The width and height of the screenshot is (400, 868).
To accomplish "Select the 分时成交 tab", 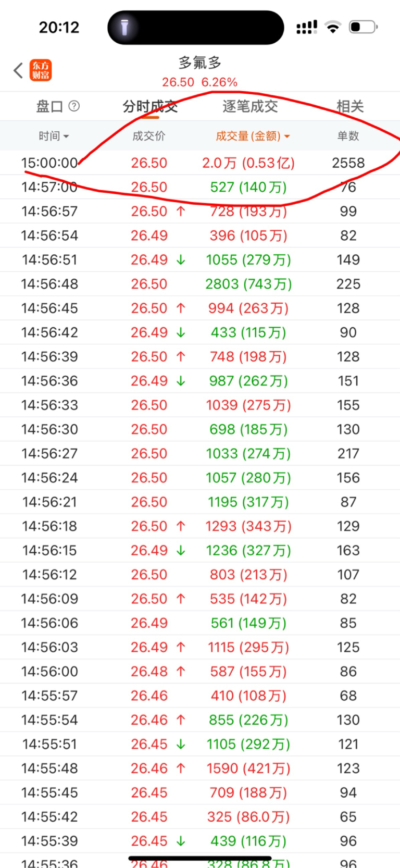I will tap(150, 106).
